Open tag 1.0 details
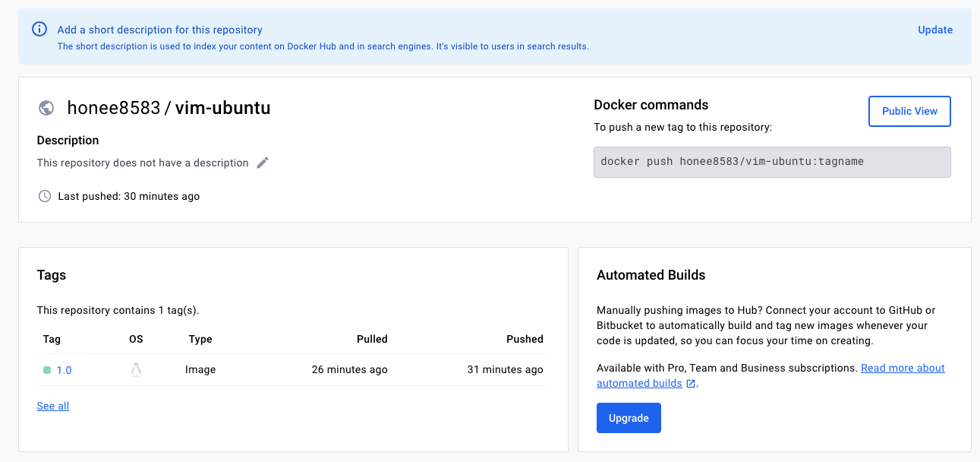980x462 pixels. [65, 370]
